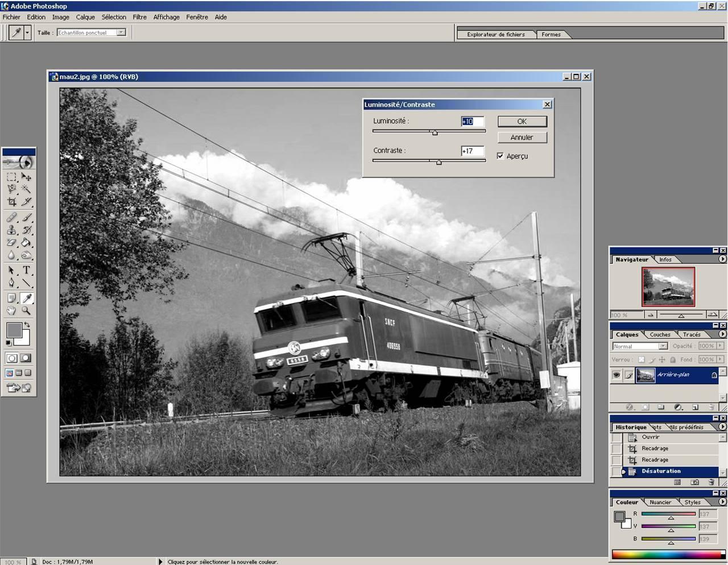Toggle Quick Mask mode button
Screen dimensions: 728x565
[x=26, y=358]
